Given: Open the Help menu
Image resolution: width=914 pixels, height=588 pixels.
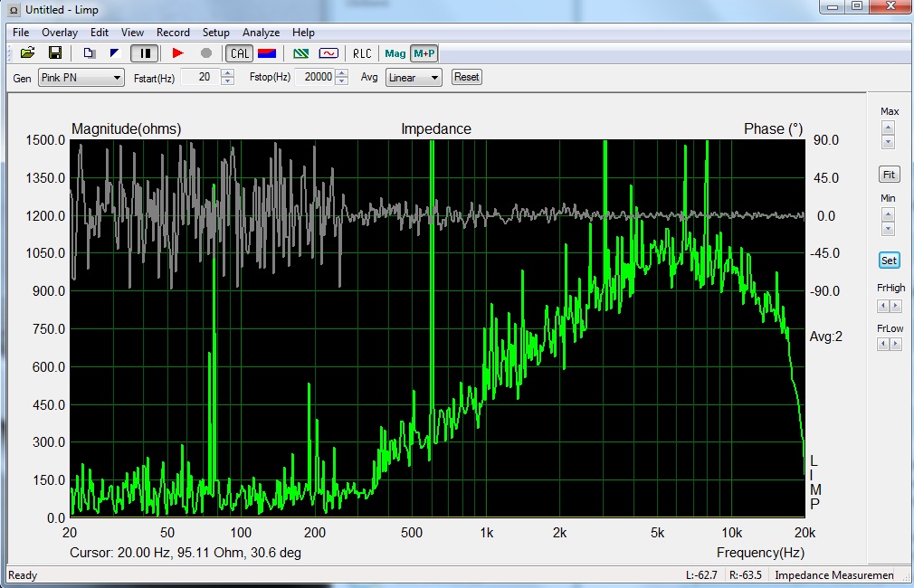Looking at the screenshot, I should 303,33.
